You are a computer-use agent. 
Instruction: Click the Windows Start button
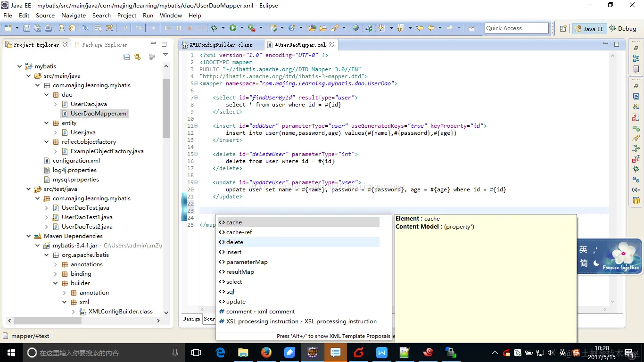pos(11,352)
